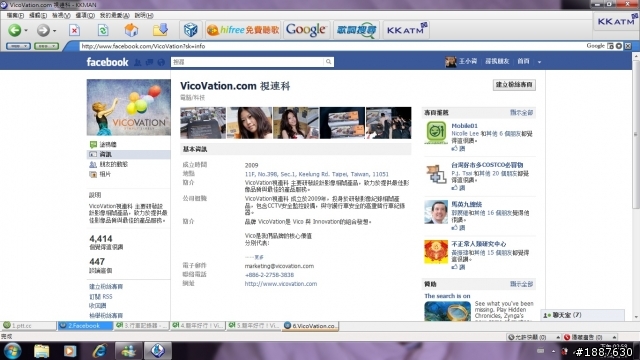
Task: Open Windows Start orb
Action: pyautogui.click(x=12, y=351)
